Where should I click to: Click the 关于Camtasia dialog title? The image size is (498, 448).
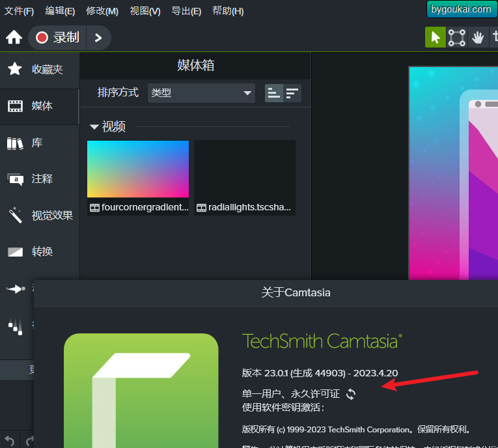[x=296, y=292]
